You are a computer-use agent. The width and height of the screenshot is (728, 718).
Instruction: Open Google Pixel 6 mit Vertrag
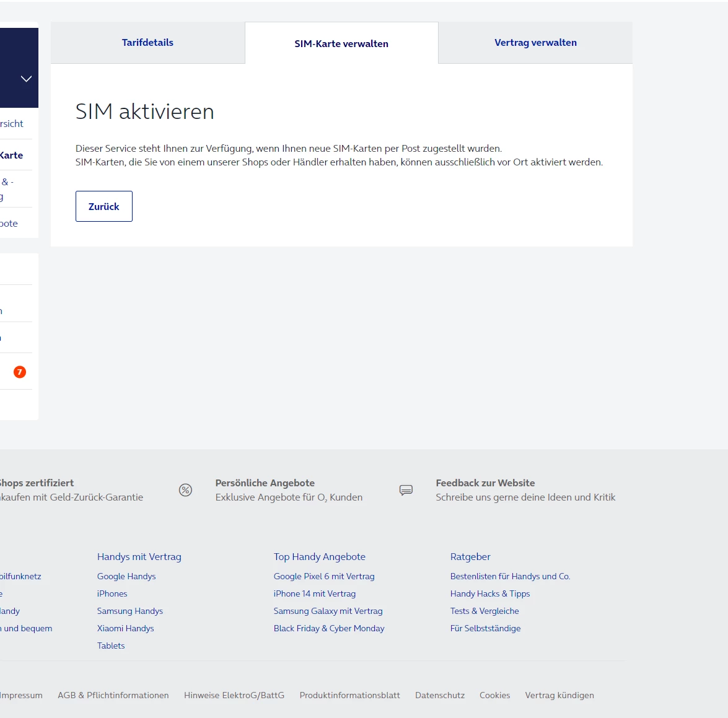click(324, 576)
